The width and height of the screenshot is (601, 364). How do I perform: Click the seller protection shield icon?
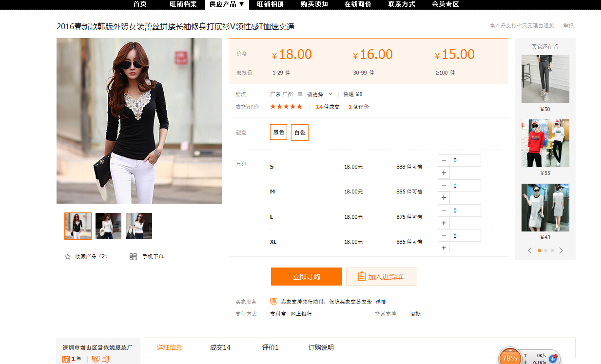(x=273, y=302)
